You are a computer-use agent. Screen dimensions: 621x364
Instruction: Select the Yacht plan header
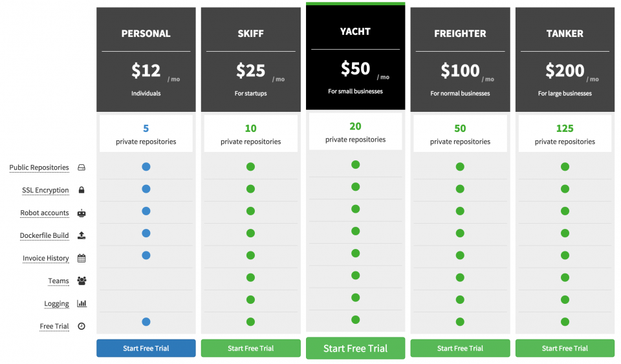[355, 58]
